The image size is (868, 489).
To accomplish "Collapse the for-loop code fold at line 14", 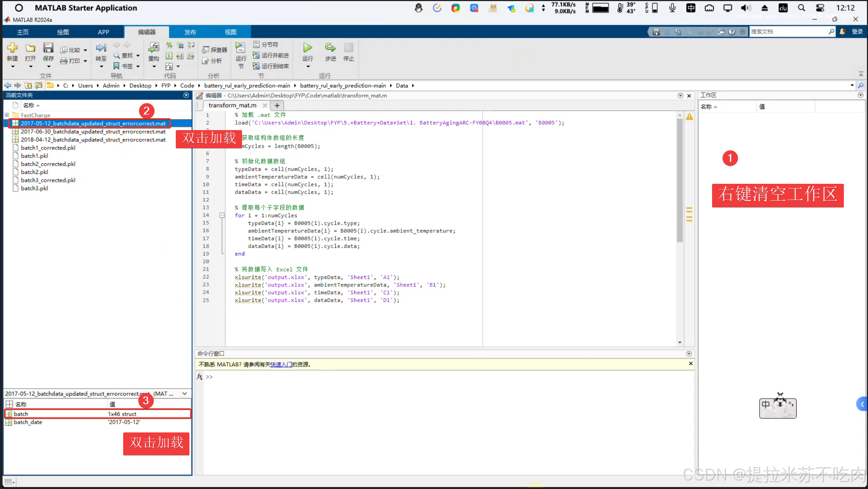I will pos(222,215).
